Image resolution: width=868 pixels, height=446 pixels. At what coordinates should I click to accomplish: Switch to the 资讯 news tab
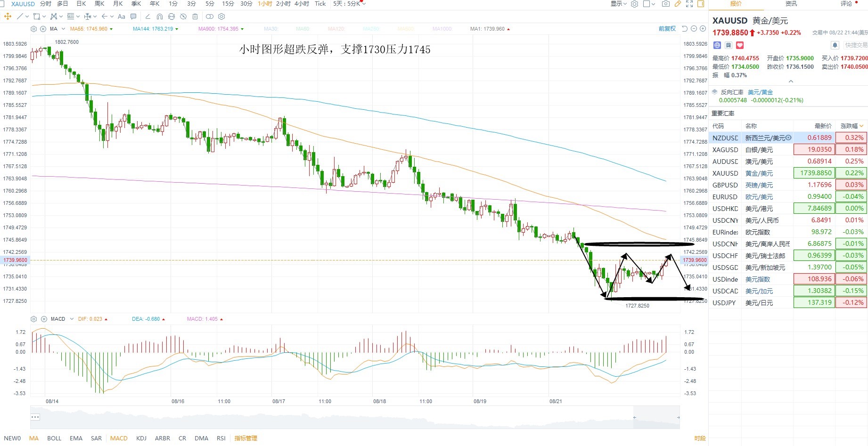tap(791, 4)
